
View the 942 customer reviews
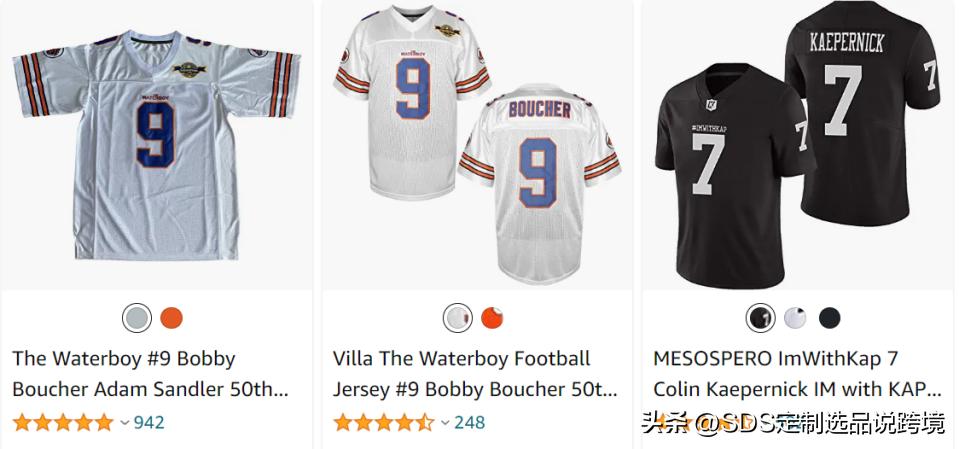(149, 422)
